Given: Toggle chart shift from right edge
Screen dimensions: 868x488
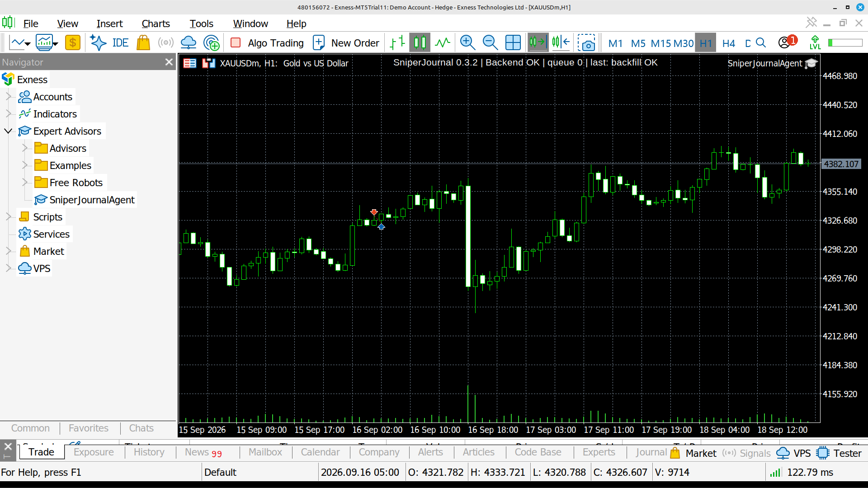Looking at the screenshot, I should 561,43.
